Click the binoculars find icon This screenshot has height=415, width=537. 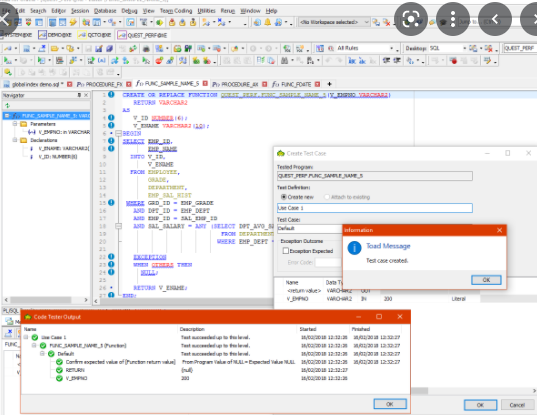[284, 61]
